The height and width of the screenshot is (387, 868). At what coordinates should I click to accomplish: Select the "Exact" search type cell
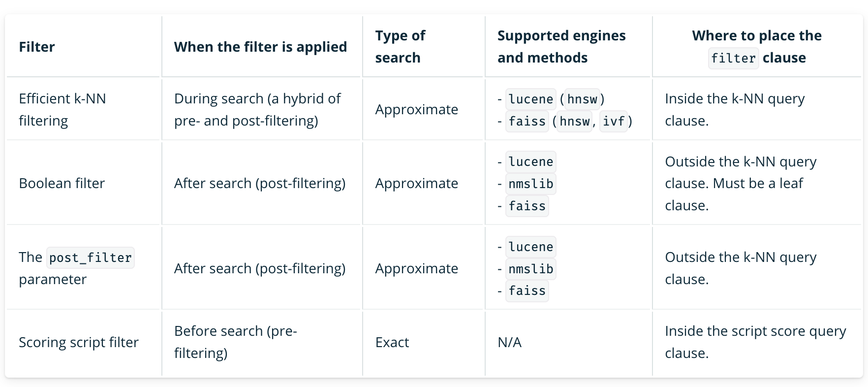point(392,342)
